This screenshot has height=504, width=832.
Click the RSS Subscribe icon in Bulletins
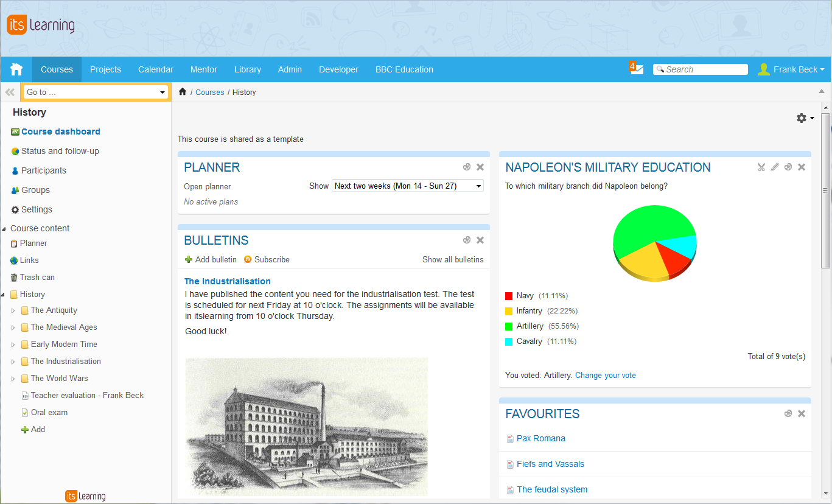248,259
